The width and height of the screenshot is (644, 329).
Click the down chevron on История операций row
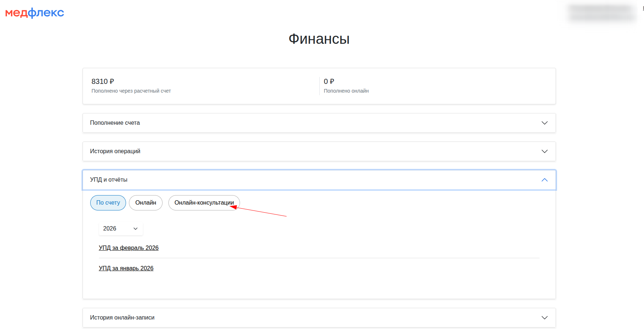click(544, 151)
